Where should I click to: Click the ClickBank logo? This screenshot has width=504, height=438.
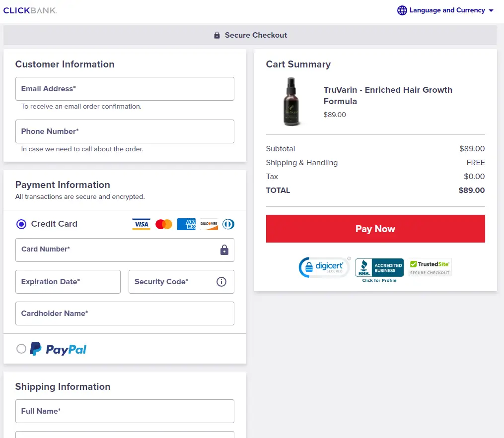pyautogui.click(x=30, y=10)
